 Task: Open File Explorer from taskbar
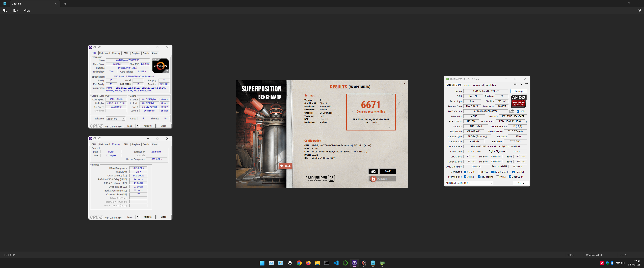click(x=317, y=263)
